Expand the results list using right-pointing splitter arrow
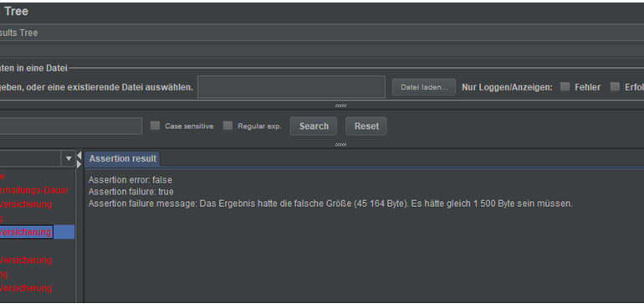Viewport: 644px width, 304px height. 79,164
